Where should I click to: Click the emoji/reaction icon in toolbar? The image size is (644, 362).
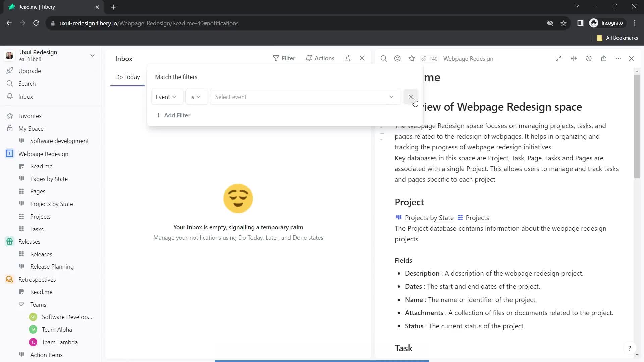(398, 58)
